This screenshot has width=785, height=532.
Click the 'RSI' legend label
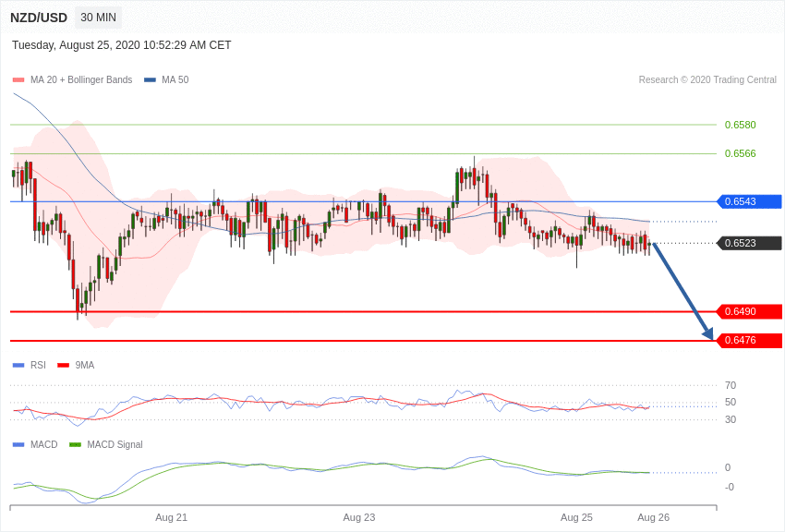click(x=38, y=366)
